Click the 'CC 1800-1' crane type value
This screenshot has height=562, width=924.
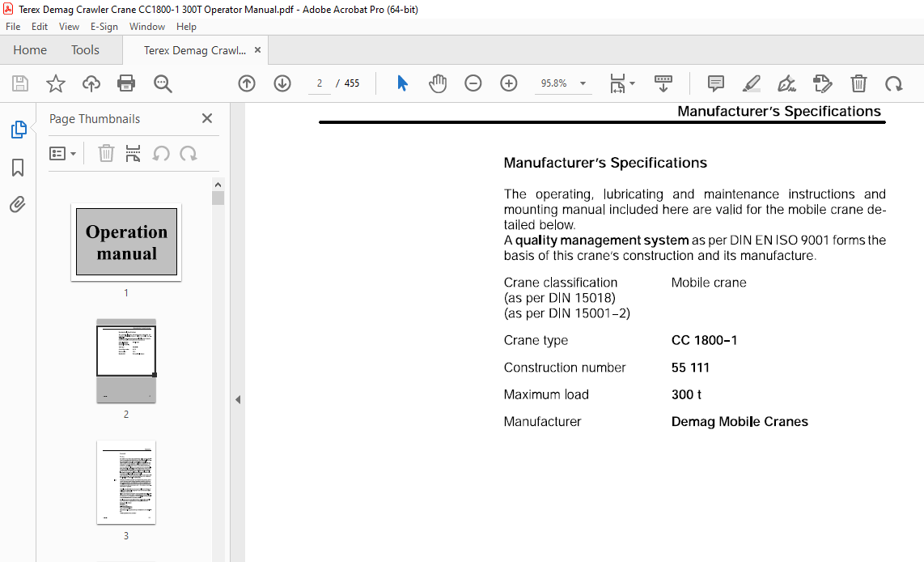(x=704, y=340)
